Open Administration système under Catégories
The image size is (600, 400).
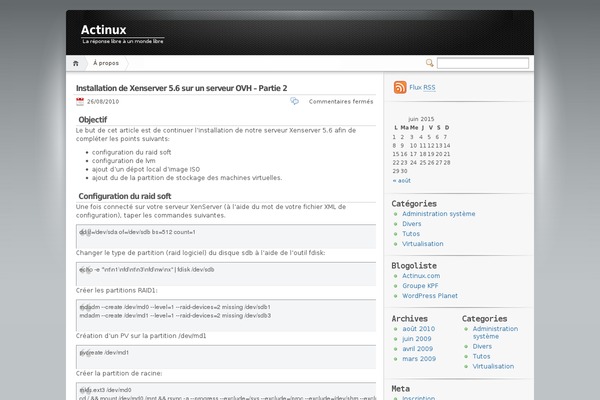[439, 214]
